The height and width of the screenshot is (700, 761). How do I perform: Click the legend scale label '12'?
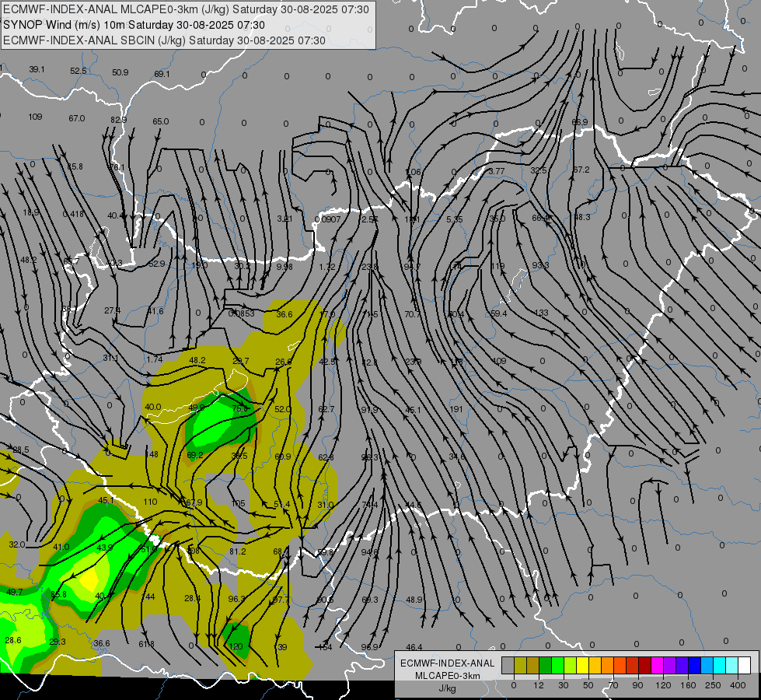pyautogui.click(x=539, y=685)
